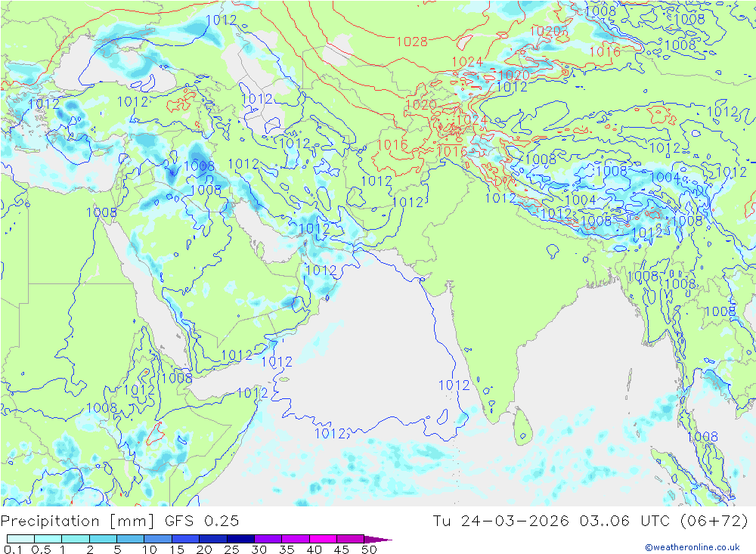Click the red "1028" isobar label

pos(412,42)
